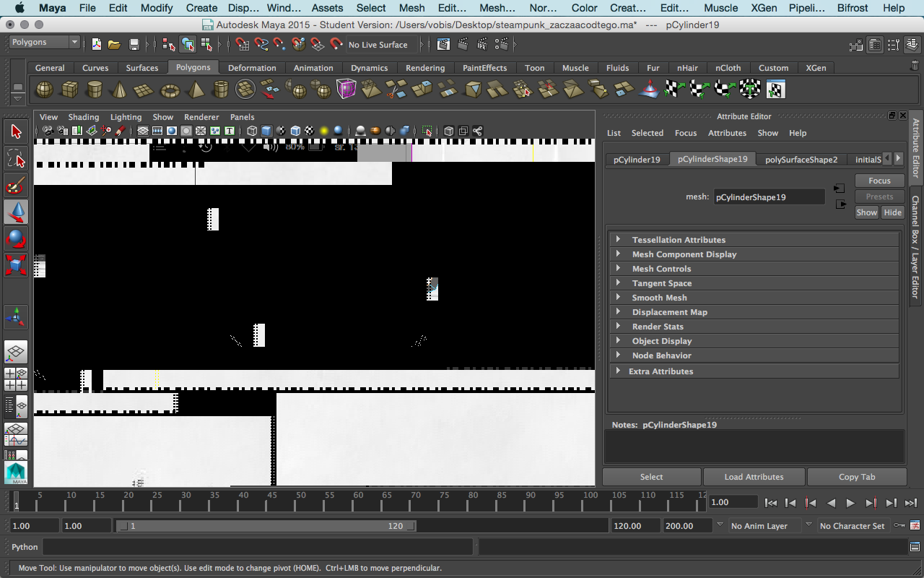Pick the Paint Selection tool
Viewport: 924px width, 578px height.
16,185
